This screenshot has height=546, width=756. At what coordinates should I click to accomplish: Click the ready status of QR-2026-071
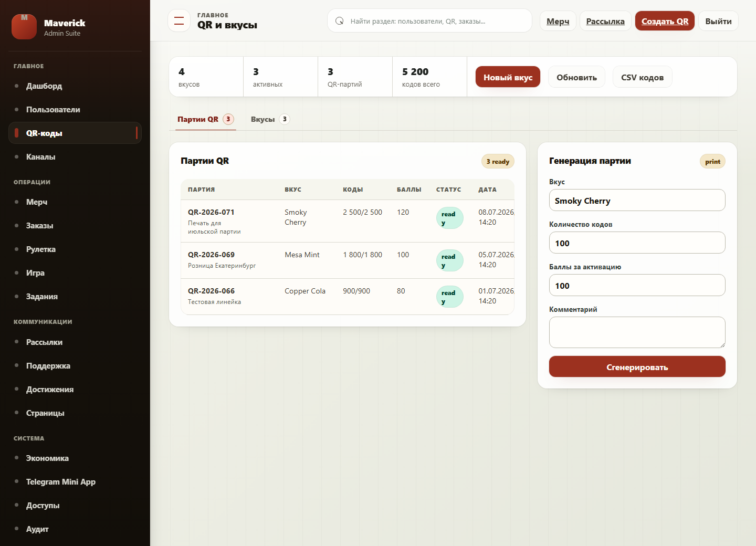(449, 218)
